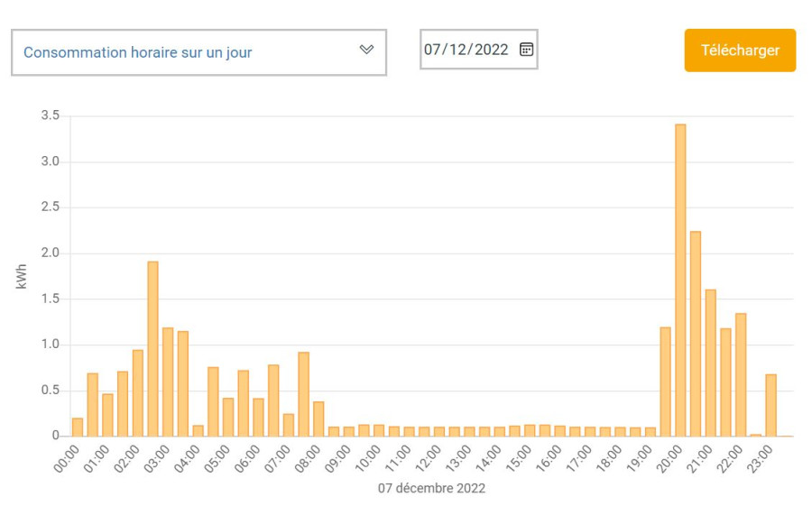
Task: Select the day part of the date
Action: (x=434, y=50)
